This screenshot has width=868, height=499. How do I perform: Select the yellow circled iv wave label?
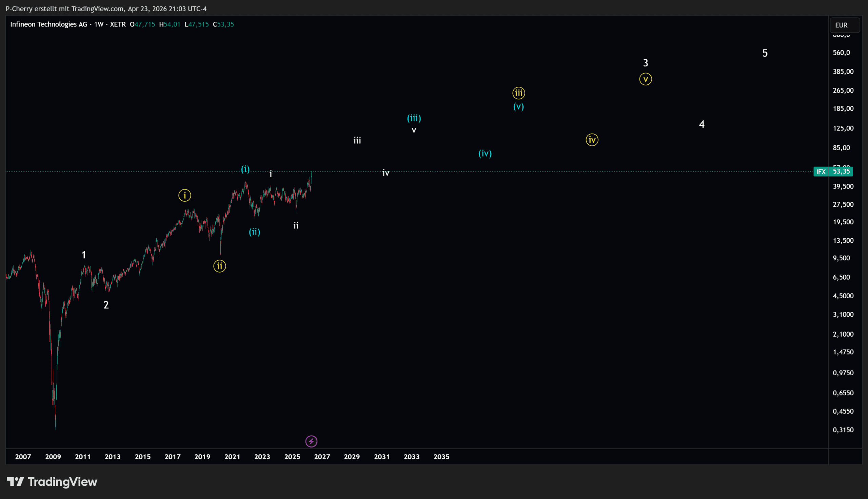point(592,140)
